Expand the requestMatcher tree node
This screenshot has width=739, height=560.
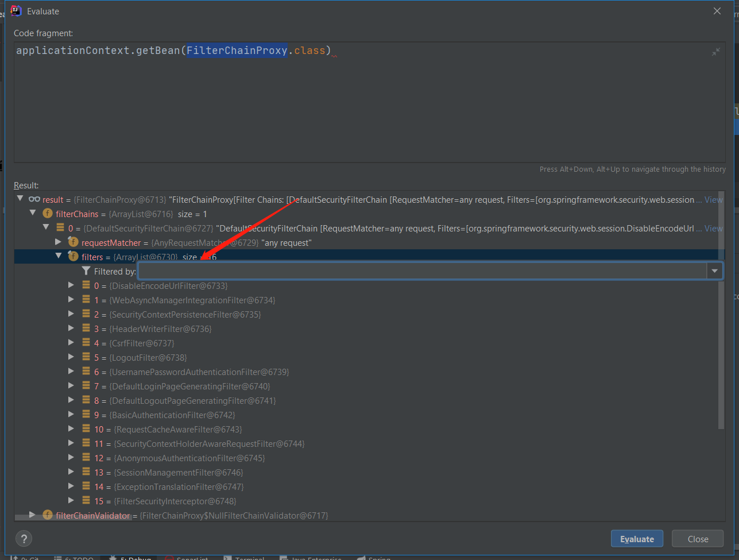point(58,242)
